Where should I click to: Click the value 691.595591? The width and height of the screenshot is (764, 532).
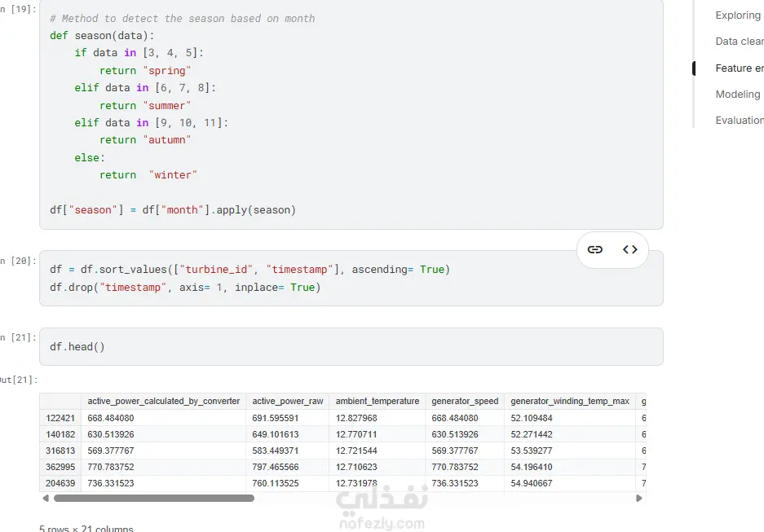point(276,418)
